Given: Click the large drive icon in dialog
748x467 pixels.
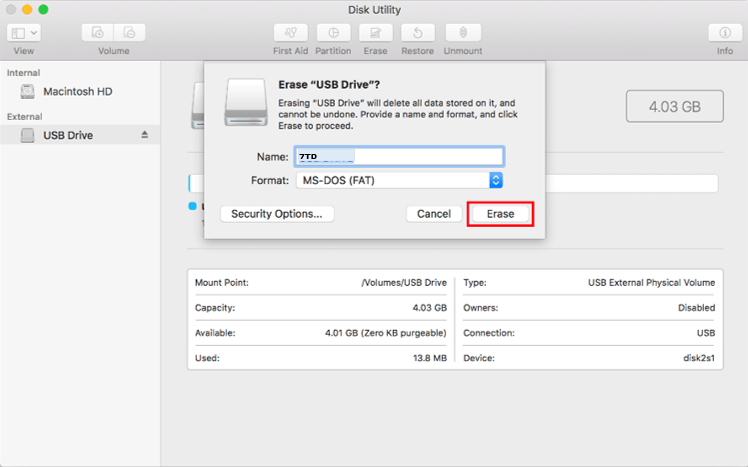Looking at the screenshot, I should click(x=246, y=103).
